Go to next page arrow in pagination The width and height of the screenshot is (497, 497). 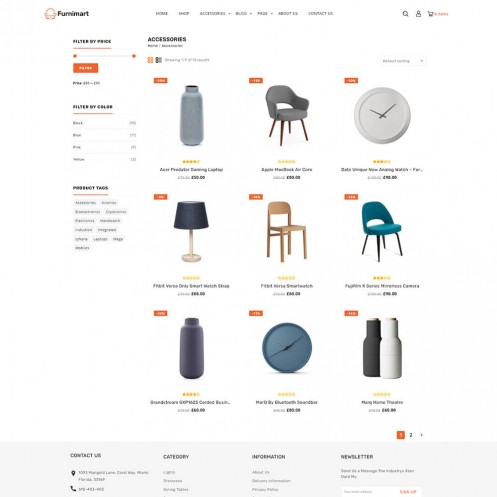(x=421, y=435)
